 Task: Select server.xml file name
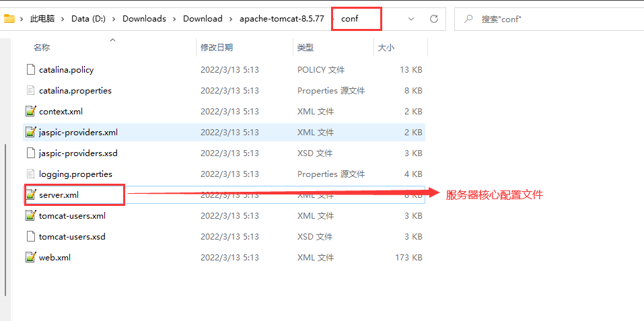click(x=59, y=195)
